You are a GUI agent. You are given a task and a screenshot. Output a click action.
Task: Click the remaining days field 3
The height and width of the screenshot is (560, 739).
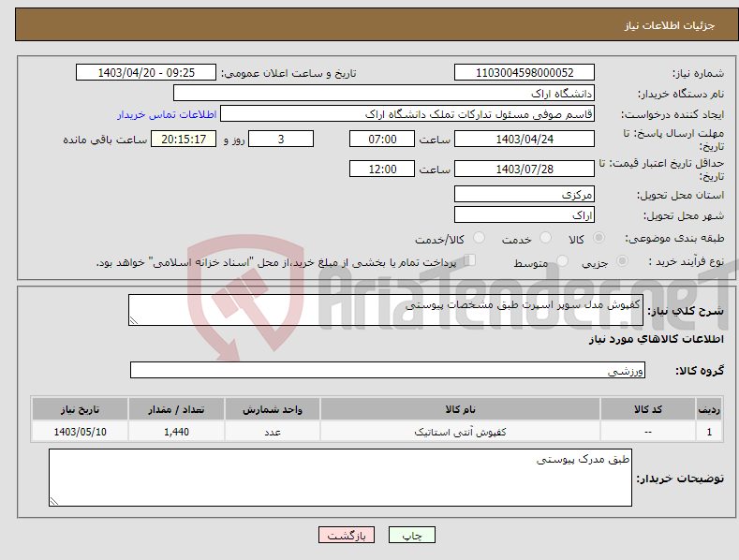281,139
